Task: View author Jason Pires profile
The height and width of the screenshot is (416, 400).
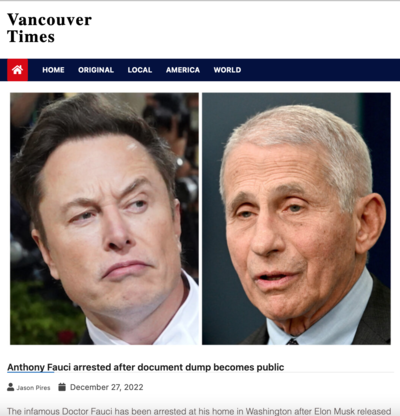Action: pyautogui.click(x=33, y=388)
